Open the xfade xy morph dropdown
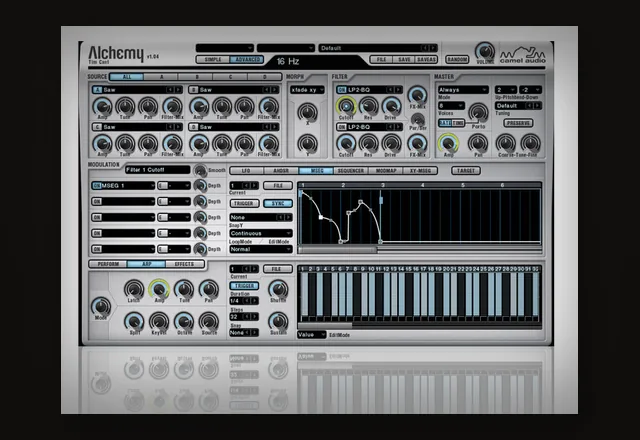 pos(307,90)
